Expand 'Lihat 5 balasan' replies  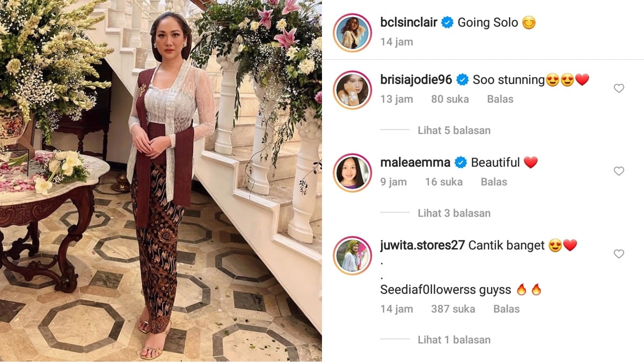(454, 130)
